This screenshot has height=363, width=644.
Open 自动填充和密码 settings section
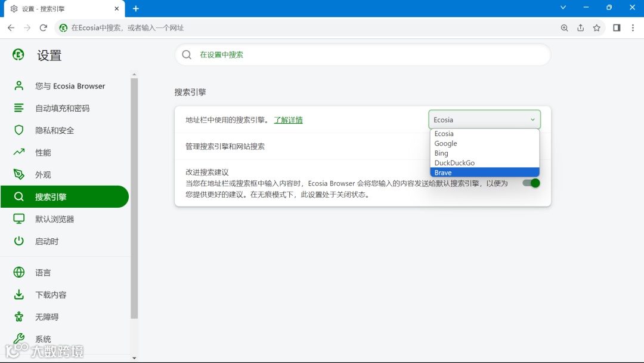click(65, 108)
